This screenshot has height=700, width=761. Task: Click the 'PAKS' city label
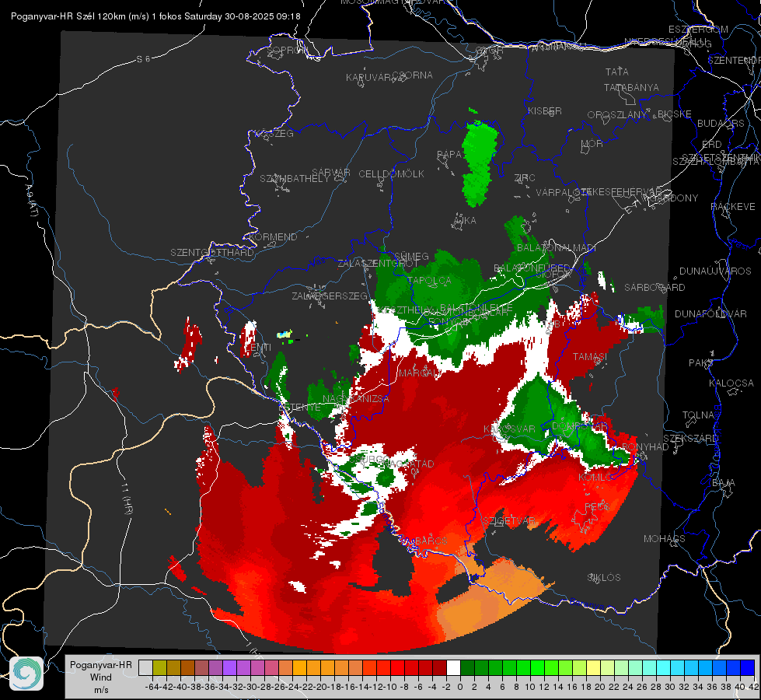coord(701,363)
